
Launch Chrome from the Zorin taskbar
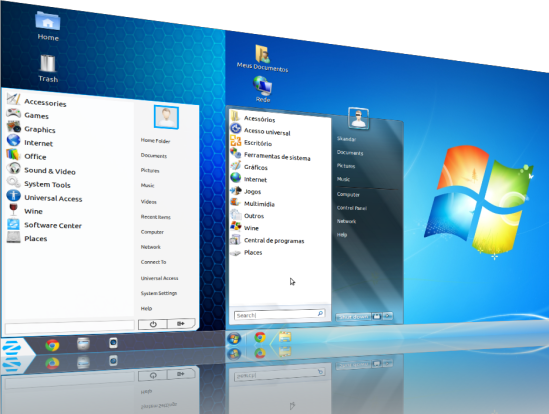(x=52, y=345)
